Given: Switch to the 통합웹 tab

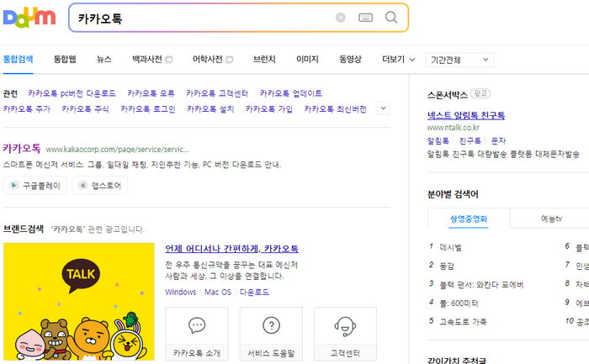Looking at the screenshot, I should 65,60.
